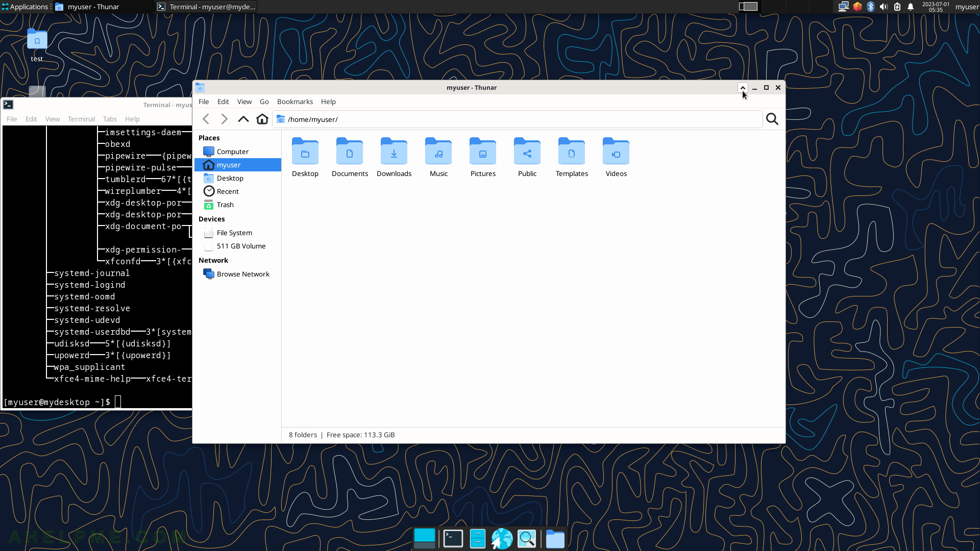The width and height of the screenshot is (980, 551).
Task: Click the home folder toolbar icon
Action: pos(262,119)
